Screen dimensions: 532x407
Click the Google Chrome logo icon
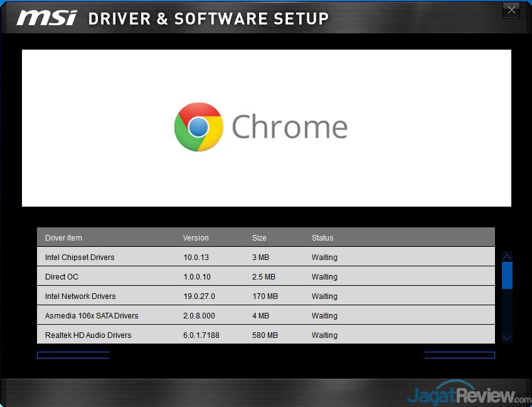[x=199, y=128]
